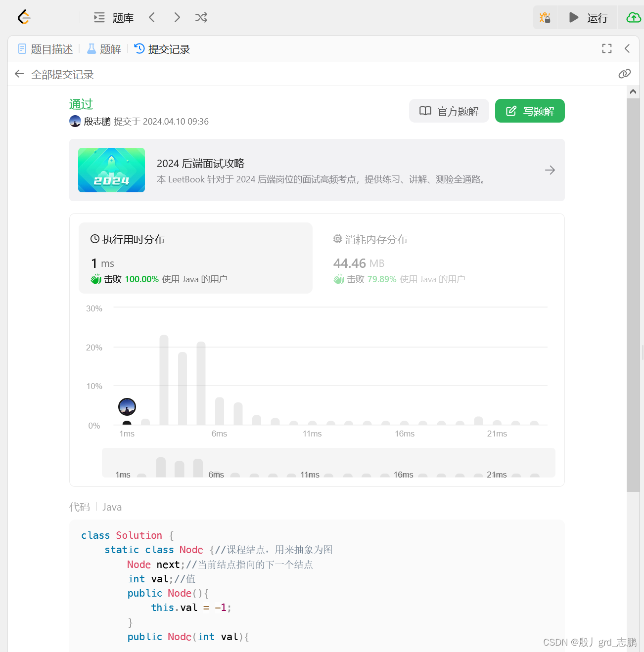The width and height of the screenshot is (644, 652).
Task: Click submission time 2024.04.10 09:36
Action: pos(176,122)
